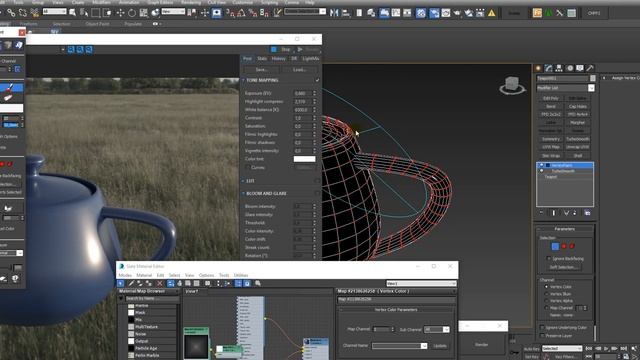Viewport: 640px width, 360px height.
Task: Open the Modify panel tab icon
Action: point(548,68)
